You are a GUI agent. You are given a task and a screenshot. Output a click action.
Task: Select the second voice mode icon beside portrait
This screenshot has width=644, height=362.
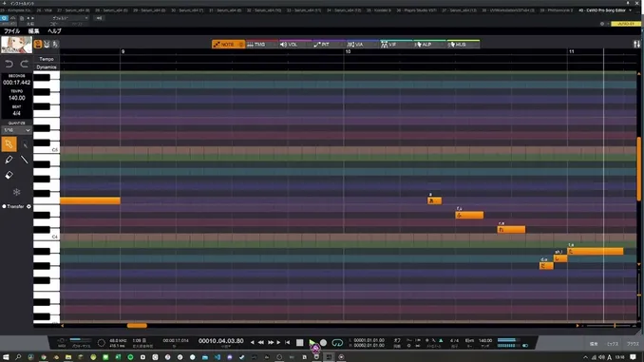47,44
